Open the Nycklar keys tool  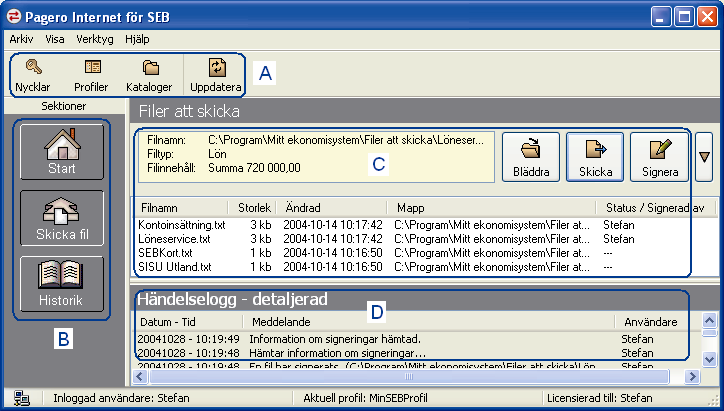click(x=33, y=75)
